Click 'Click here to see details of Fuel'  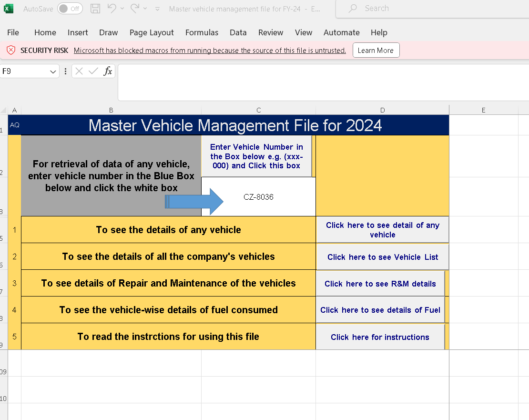pos(380,310)
